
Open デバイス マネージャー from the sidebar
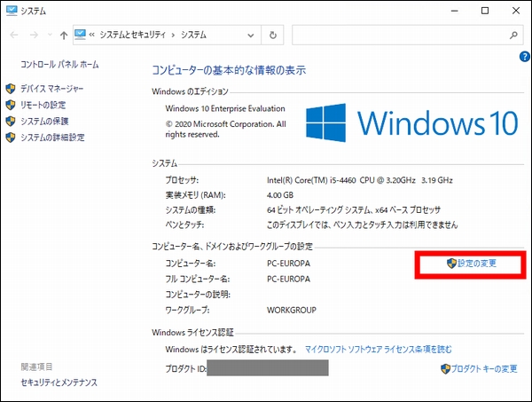[x=52, y=89]
